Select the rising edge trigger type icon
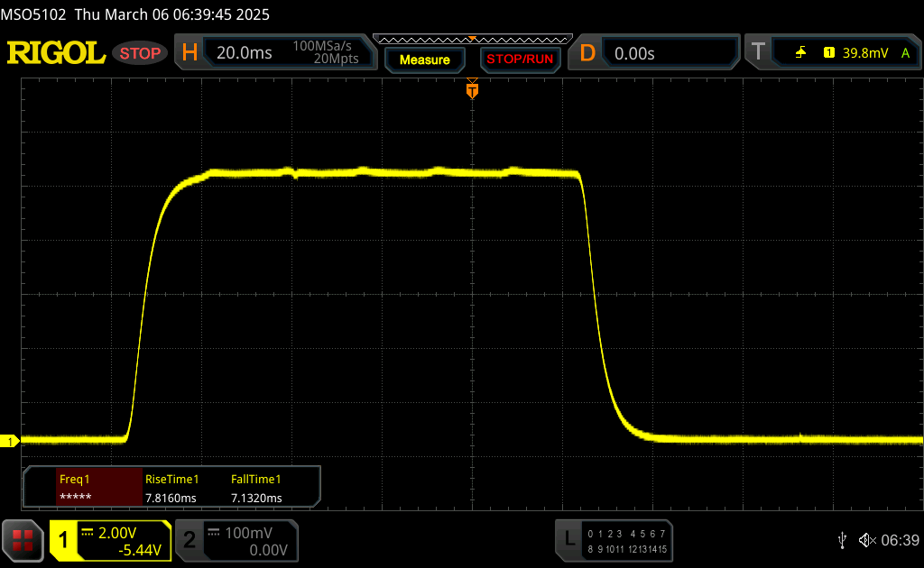 tap(800, 53)
